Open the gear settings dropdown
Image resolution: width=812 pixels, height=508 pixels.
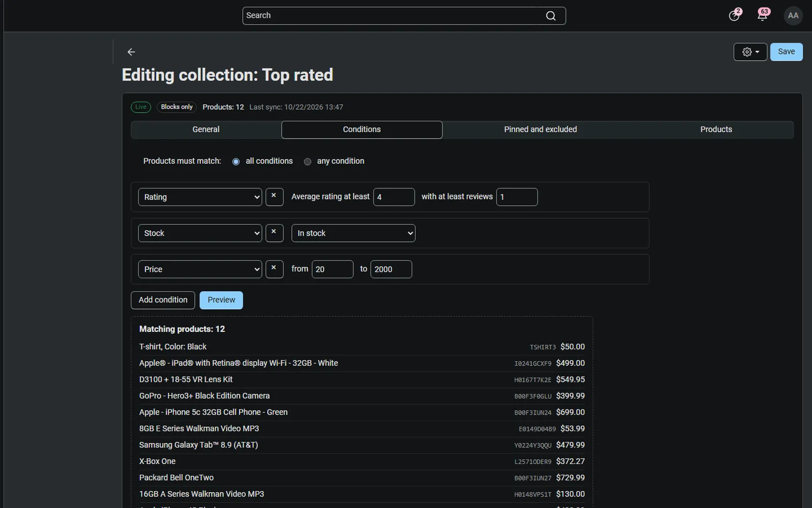click(x=750, y=52)
